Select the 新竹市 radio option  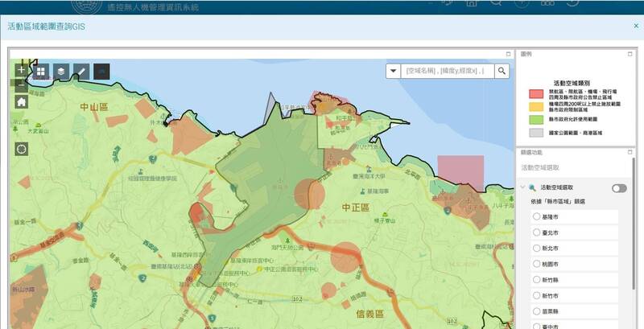click(x=536, y=295)
